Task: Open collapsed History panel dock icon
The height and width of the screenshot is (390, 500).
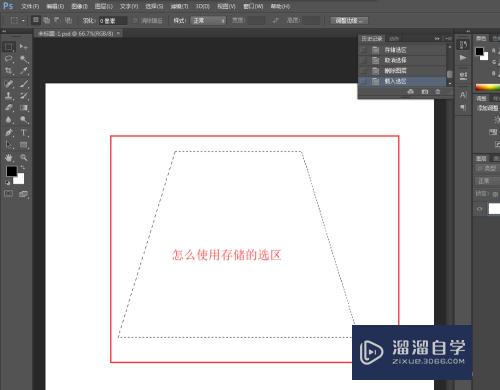Action: click(x=463, y=45)
